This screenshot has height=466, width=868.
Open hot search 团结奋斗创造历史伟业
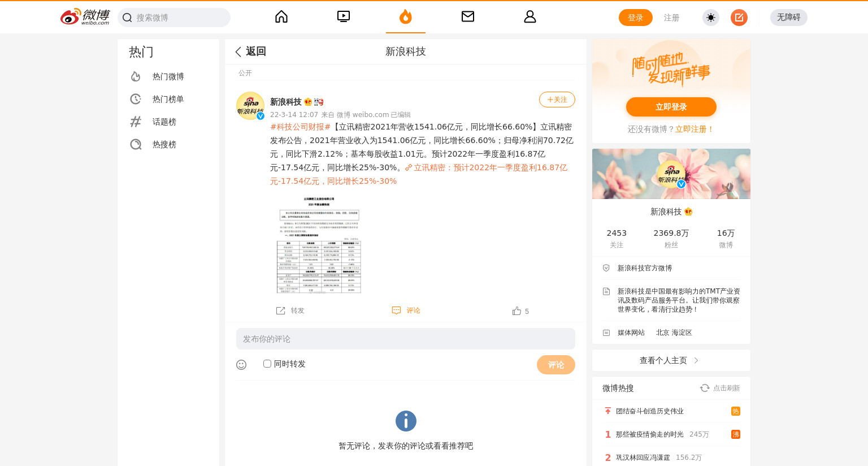coord(650,411)
